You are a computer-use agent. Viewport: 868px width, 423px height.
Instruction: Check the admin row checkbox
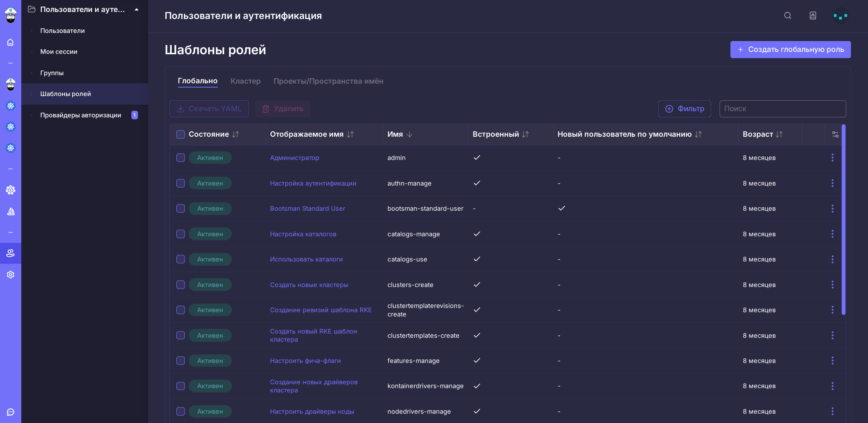click(x=181, y=158)
